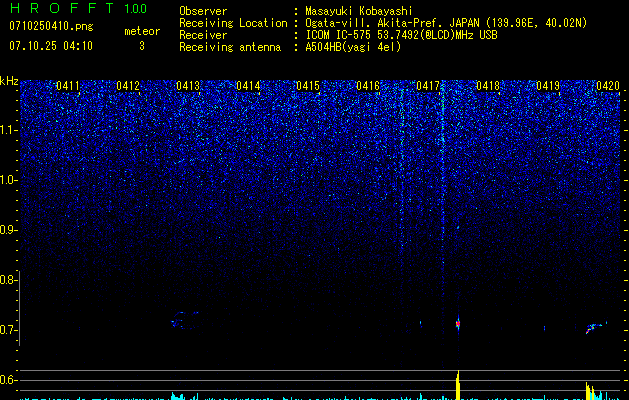Click the 1.1 frequency axis label
Image resolution: width=629 pixels, height=400 pixels.
tap(8, 130)
